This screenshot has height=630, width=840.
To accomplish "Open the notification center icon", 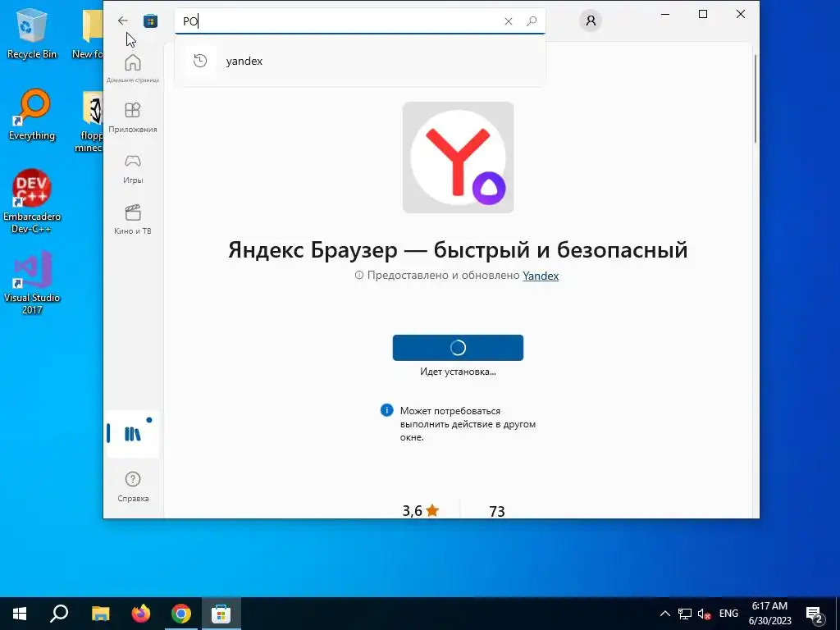I will coord(815,614).
